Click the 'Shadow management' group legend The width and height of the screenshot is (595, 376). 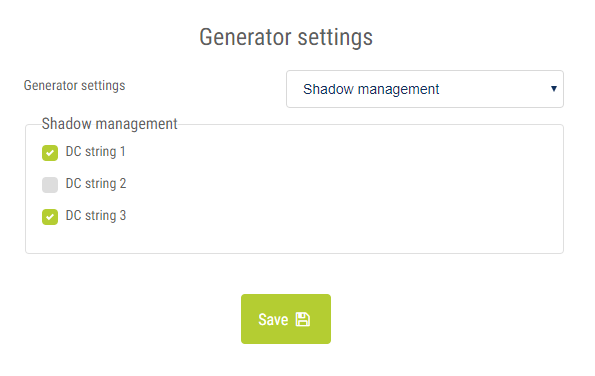[109, 124]
